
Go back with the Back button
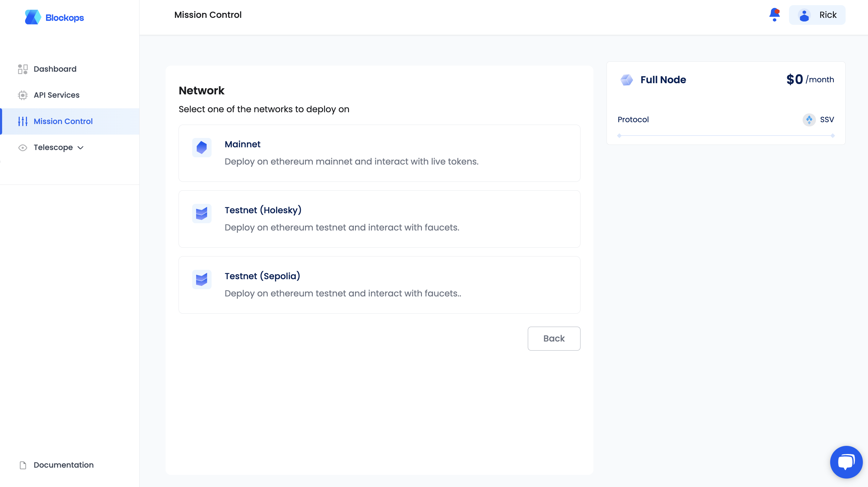(554, 338)
